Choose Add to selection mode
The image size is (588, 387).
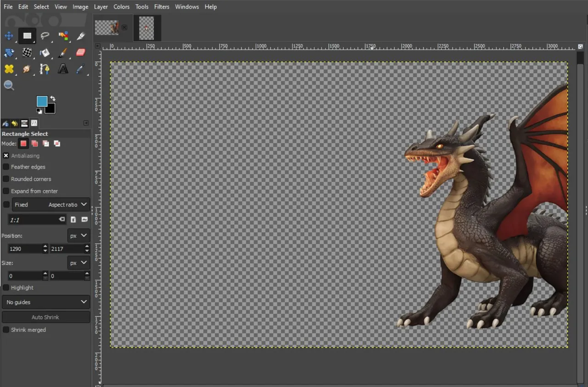click(x=34, y=144)
